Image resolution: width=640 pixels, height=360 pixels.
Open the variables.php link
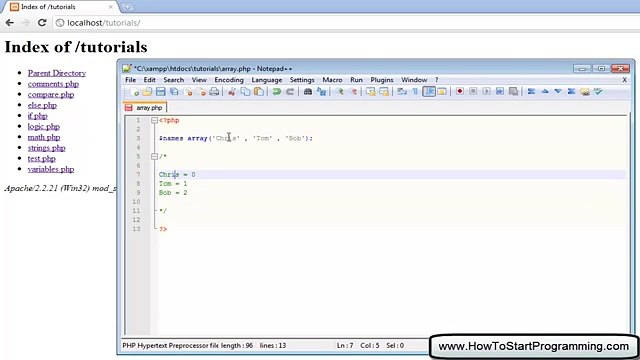click(51, 169)
